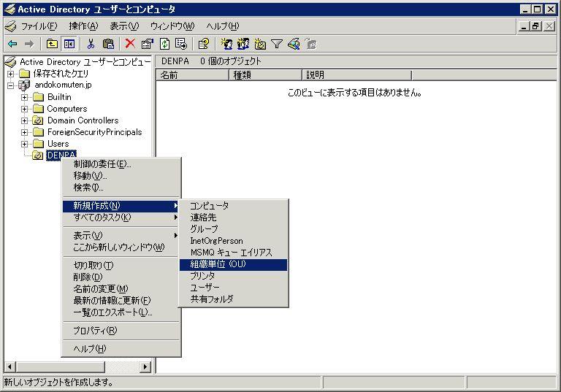Click the Export list toolbar icon

pos(181,44)
